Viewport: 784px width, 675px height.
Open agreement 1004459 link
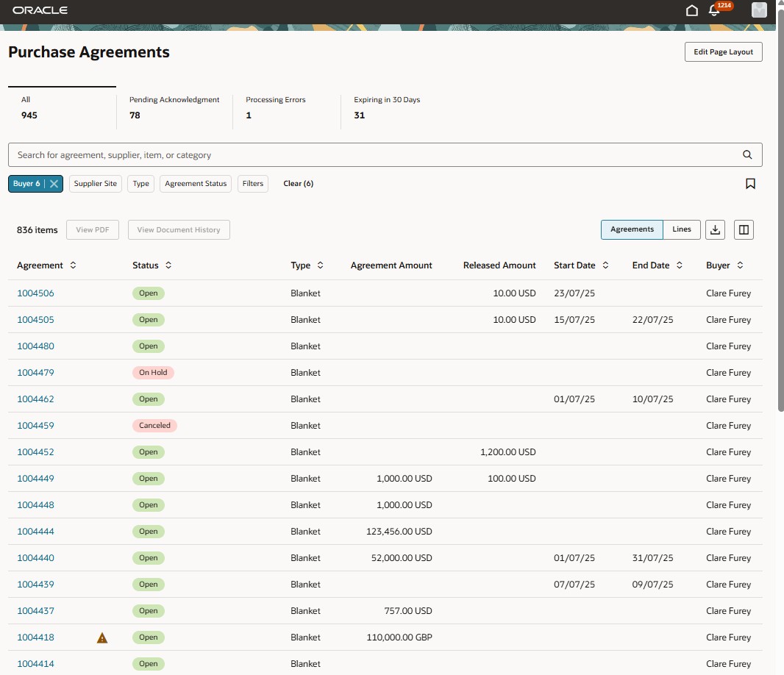(35, 426)
